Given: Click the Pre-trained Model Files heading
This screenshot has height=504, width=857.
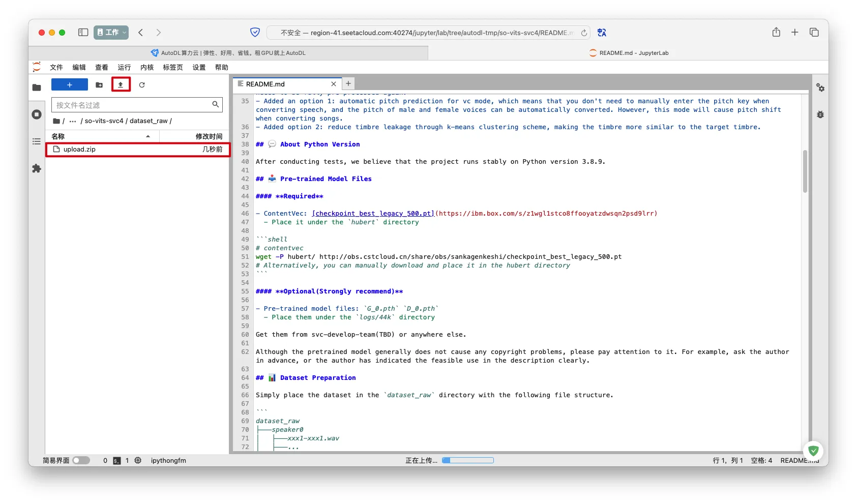Looking at the screenshot, I should coord(314,179).
